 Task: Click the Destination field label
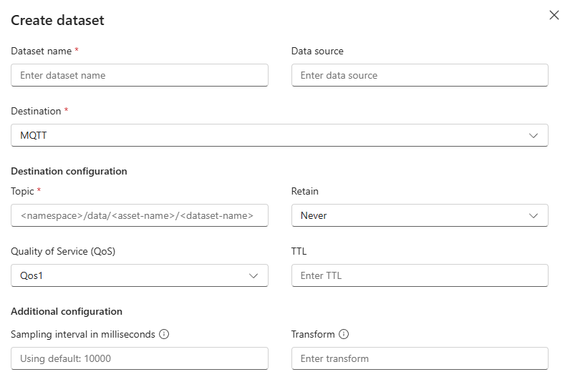point(36,111)
